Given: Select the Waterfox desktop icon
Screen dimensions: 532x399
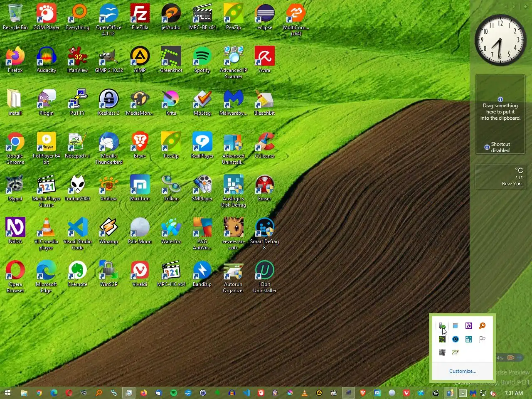Looking at the screenshot, I should 171,231.
